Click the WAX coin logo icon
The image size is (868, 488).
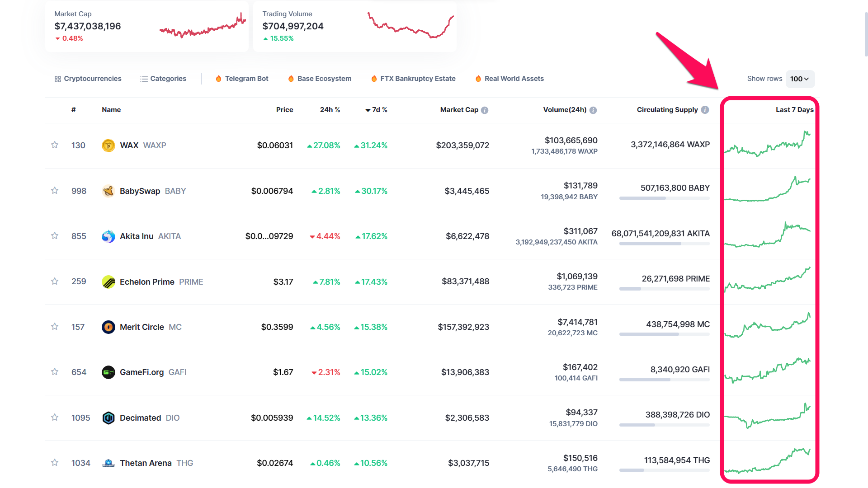pyautogui.click(x=108, y=145)
